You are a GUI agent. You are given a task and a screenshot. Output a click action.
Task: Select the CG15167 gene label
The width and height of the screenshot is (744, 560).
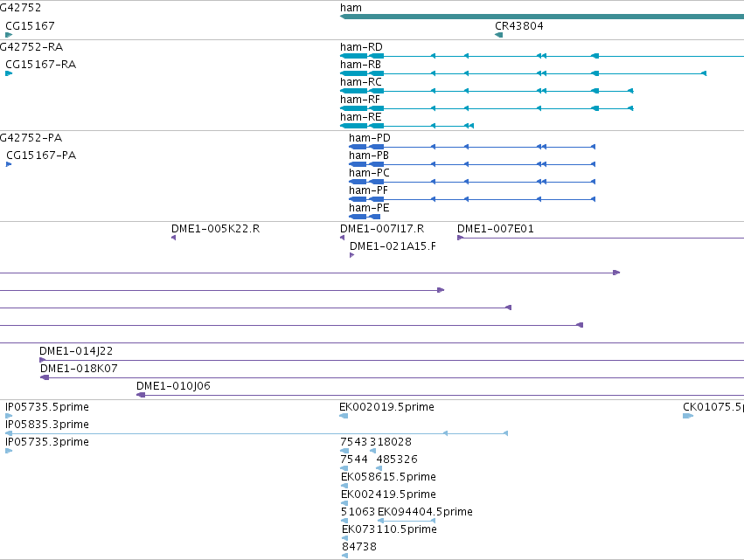[30, 25]
